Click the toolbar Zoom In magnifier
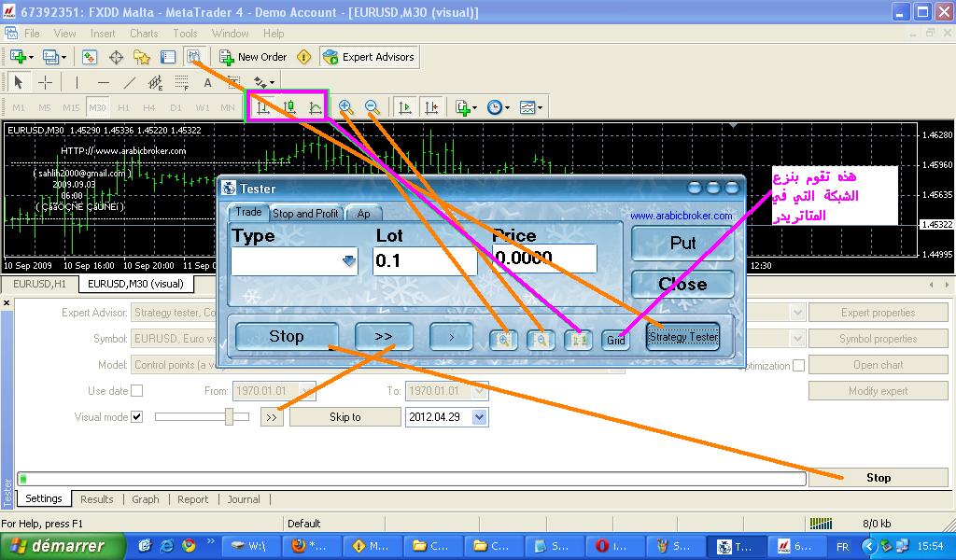The width and height of the screenshot is (956, 560). click(345, 108)
